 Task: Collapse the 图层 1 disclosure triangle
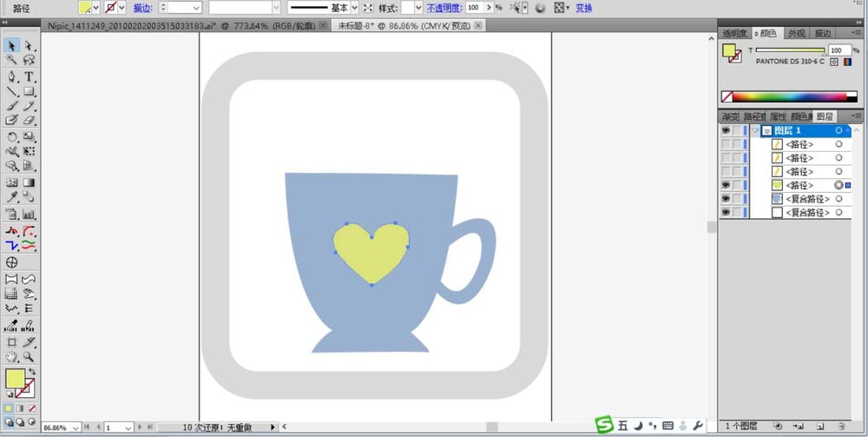(x=755, y=130)
